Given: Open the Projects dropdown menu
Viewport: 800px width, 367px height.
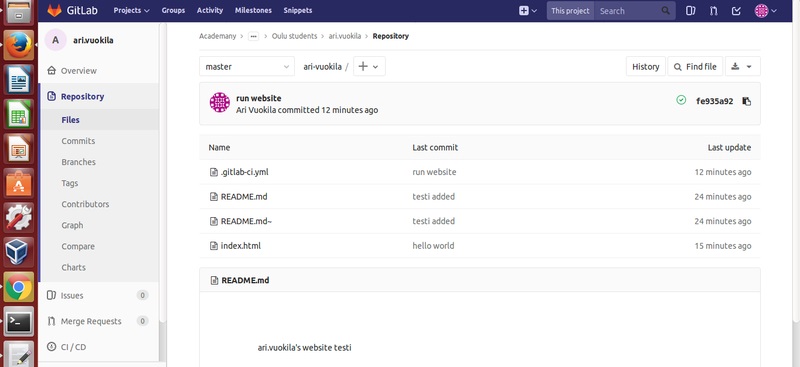Looking at the screenshot, I should [x=131, y=10].
